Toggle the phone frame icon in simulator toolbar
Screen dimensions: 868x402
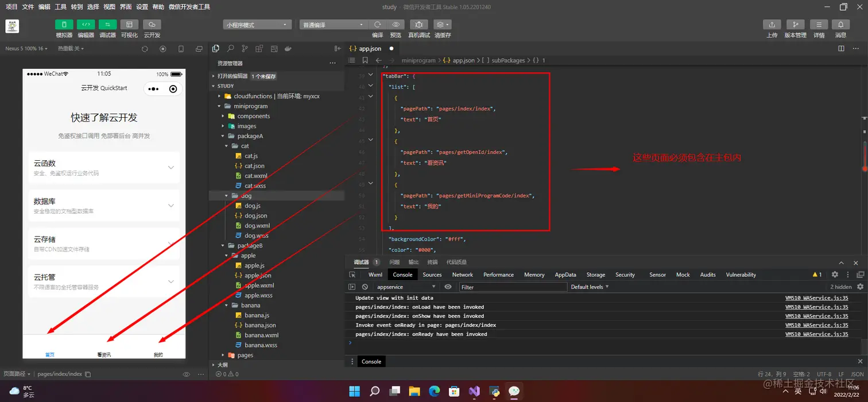181,49
